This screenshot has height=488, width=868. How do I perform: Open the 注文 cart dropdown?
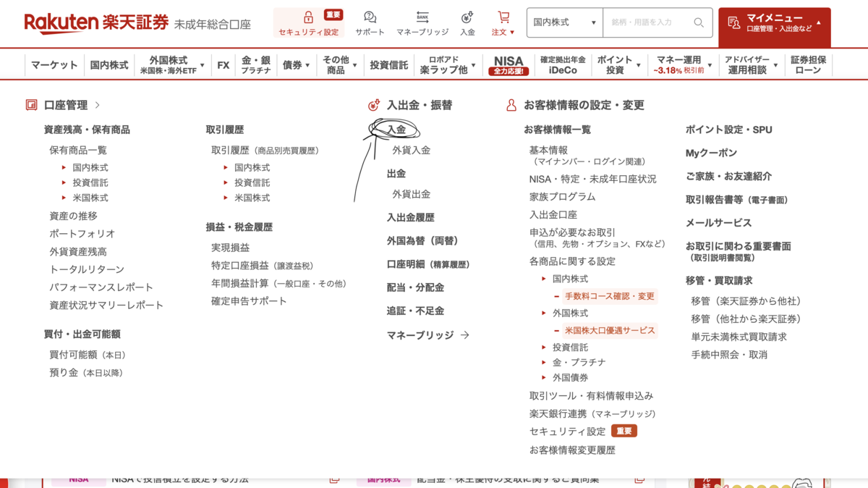pos(503,23)
